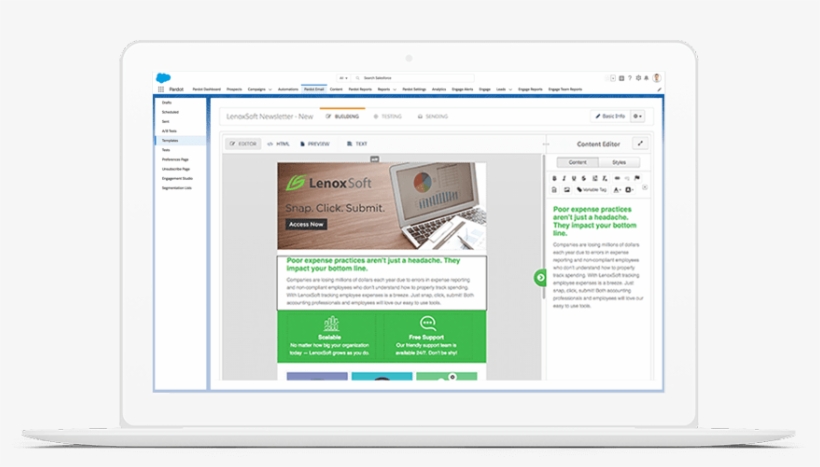The width and height of the screenshot is (820, 467).
Task: Apply Italic formatting in Content Editor
Action: [564, 178]
